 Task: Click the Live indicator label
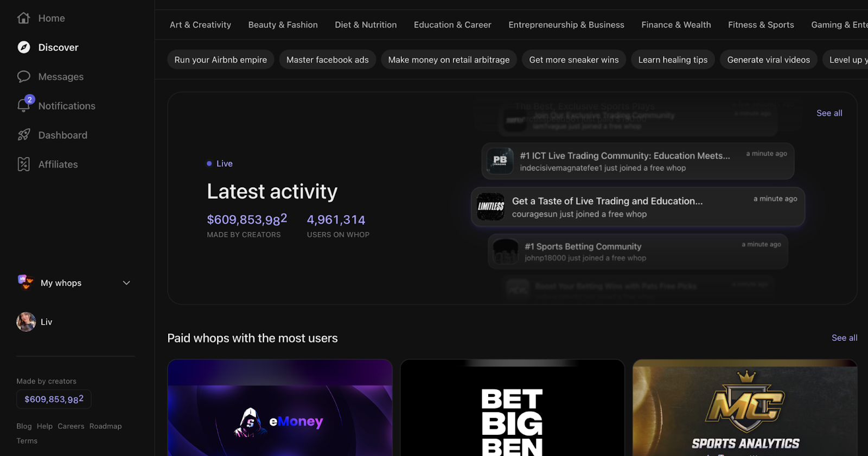(x=224, y=163)
